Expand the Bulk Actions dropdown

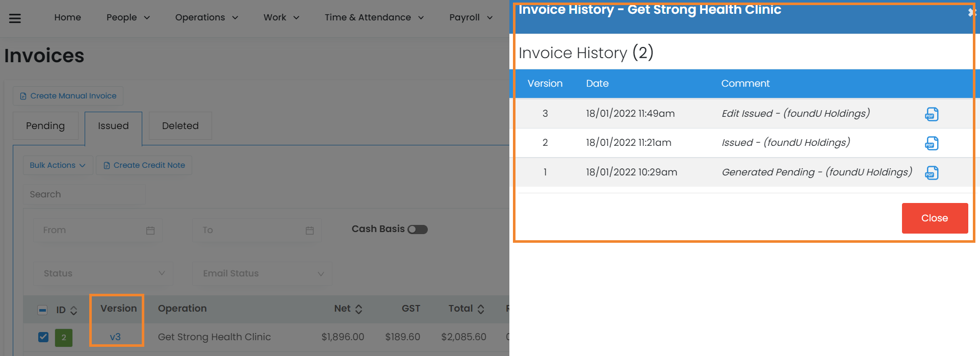(x=58, y=165)
